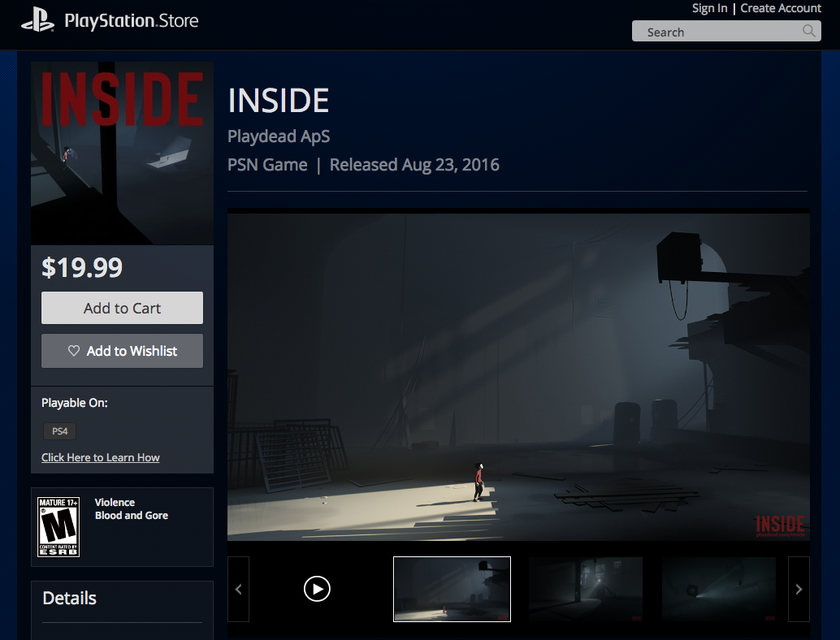Select the last dark searchlight screenshot thumbnail
The width and height of the screenshot is (840, 640).
(x=719, y=589)
